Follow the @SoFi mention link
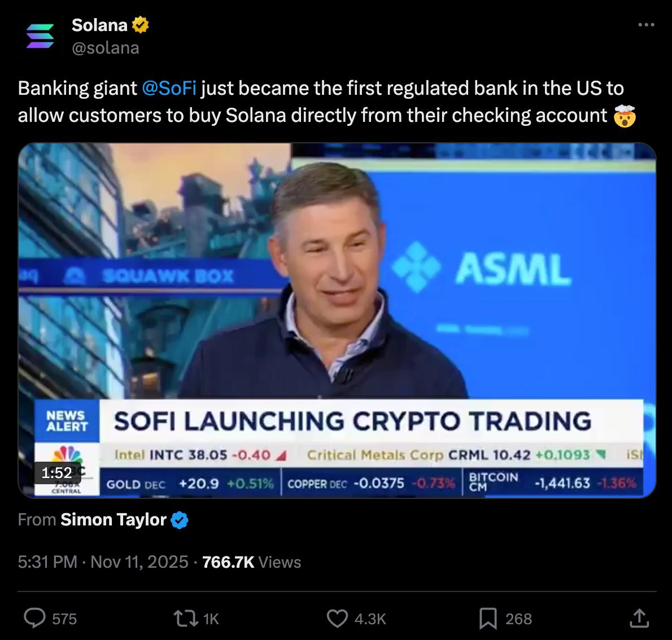 [169, 89]
